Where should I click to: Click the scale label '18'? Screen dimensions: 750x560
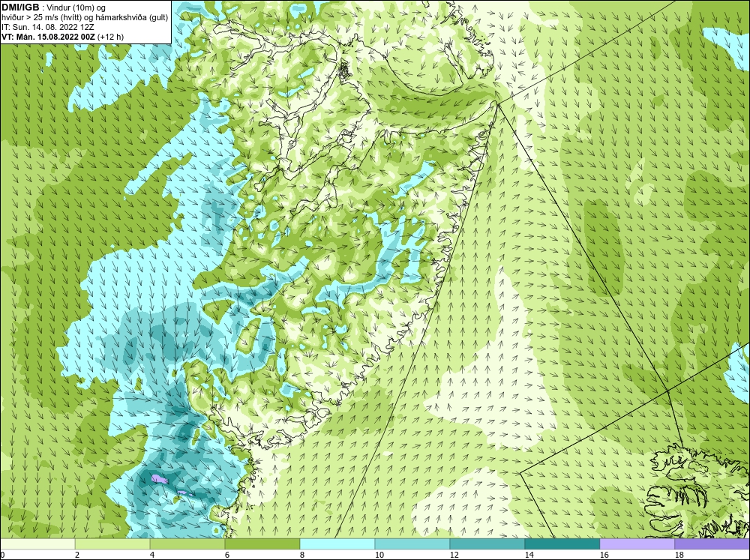click(679, 555)
